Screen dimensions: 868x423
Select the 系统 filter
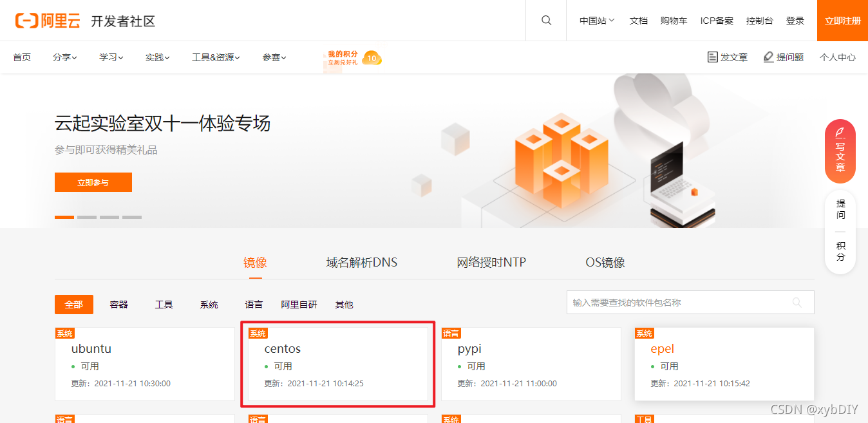pyautogui.click(x=209, y=305)
